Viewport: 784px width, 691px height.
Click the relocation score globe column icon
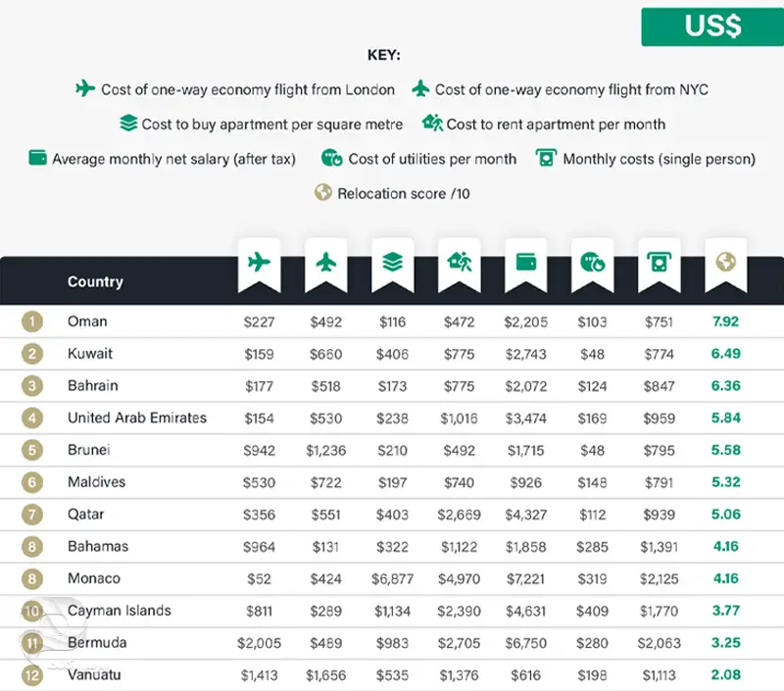(x=725, y=262)
